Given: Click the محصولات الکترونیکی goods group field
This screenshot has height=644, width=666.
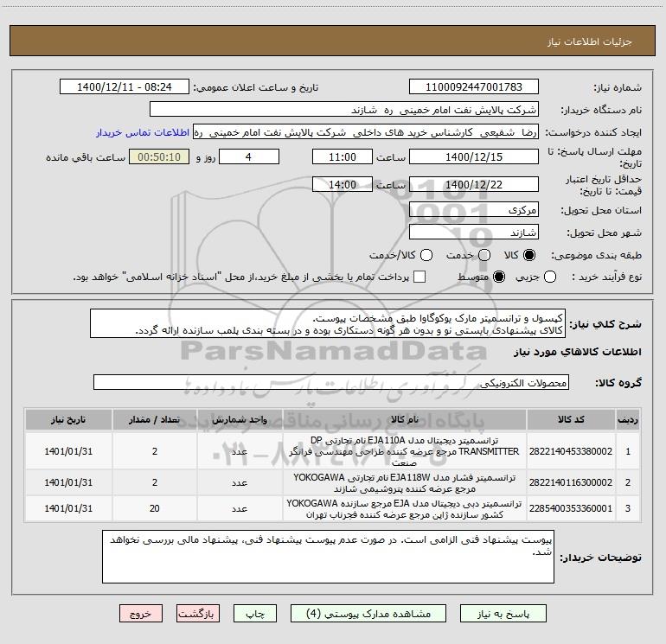Looking at the screenshot, I should (331, 382).
